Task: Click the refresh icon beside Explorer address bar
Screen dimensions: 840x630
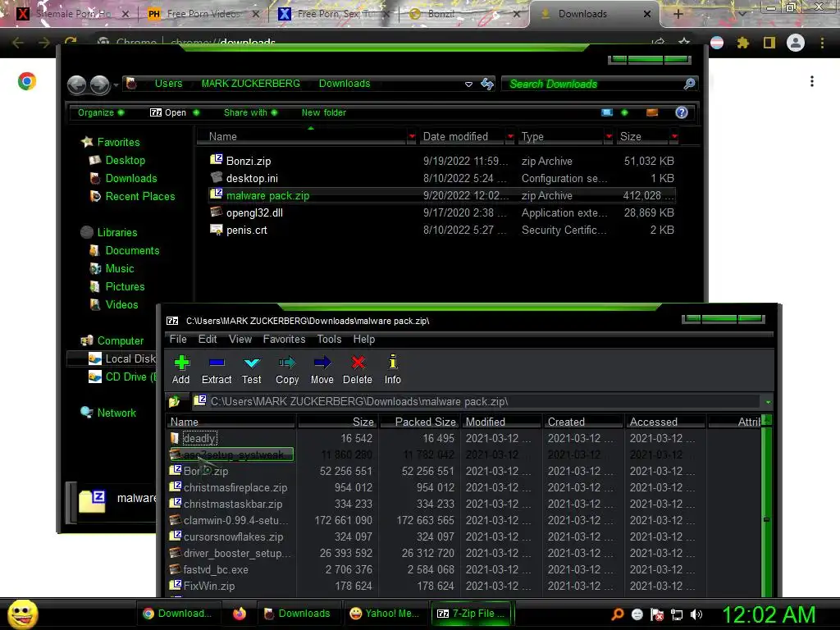Action: click(487, 84)
